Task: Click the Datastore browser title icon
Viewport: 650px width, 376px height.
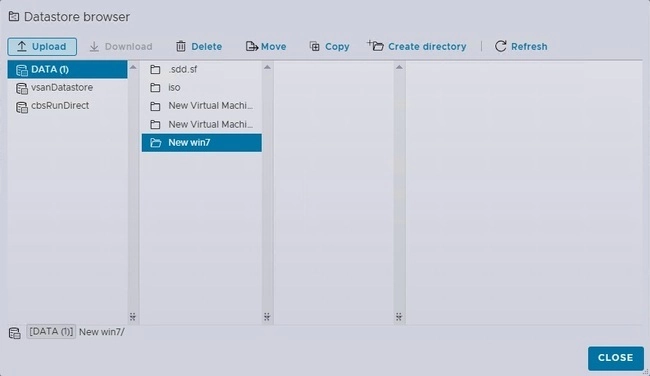Action: pyautogui.click(x=14, y=17)
